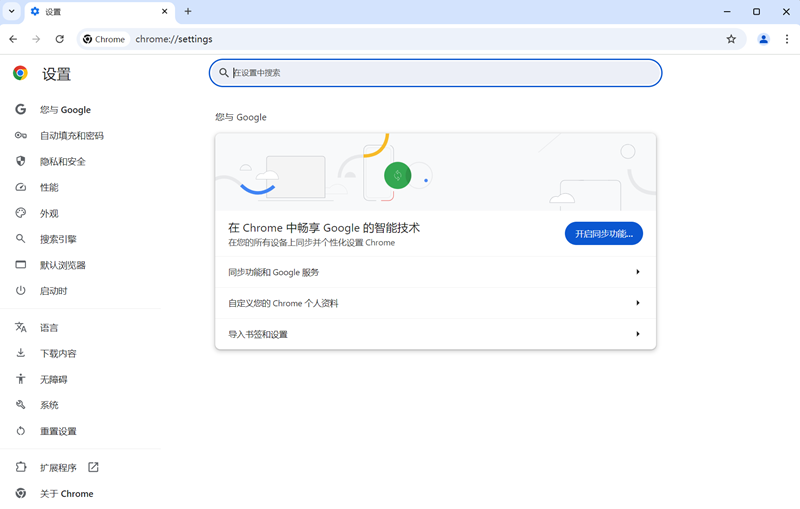Image resolution: width=800 pixels, height=509 pixels.
Task: Click the 开启同步功能 button
Action: [x=604, y=234]
